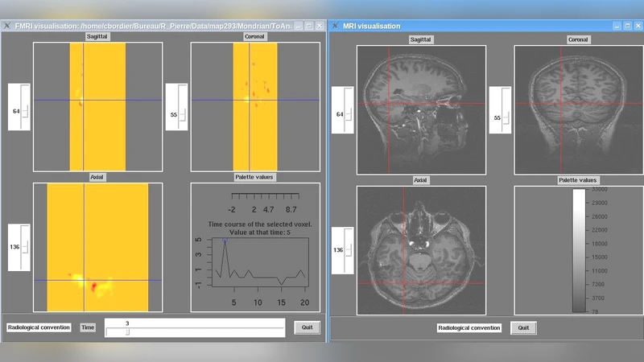Viewport: 644px width, 362px height.
Task: Click the MRI Coronal brain image
Action: 579,110
